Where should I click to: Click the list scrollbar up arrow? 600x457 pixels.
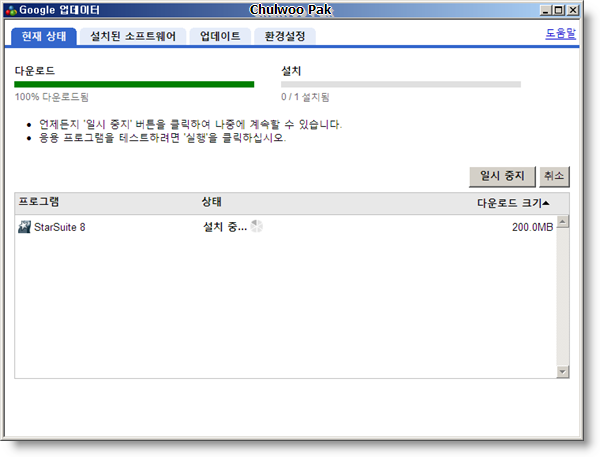click(562, 221)
